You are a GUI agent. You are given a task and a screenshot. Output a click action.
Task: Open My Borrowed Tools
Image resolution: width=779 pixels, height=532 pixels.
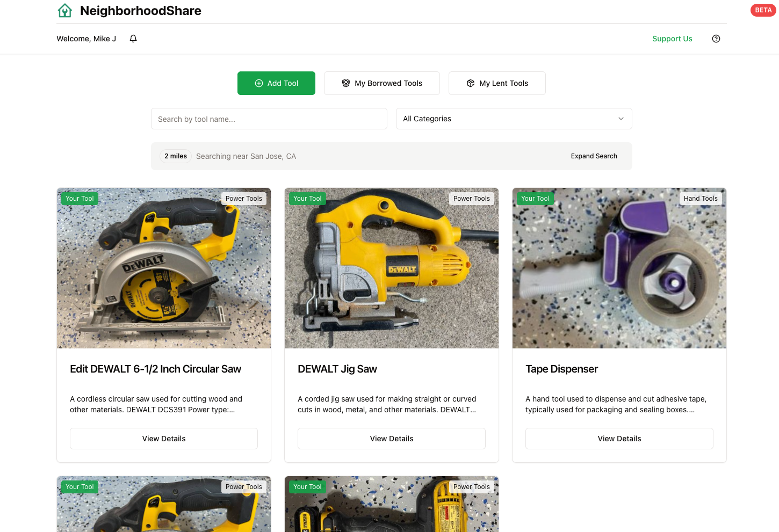tap(382, 83)
